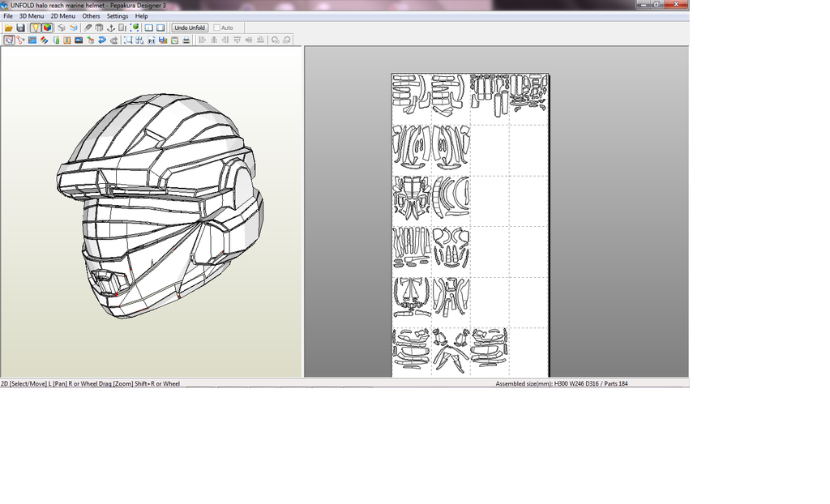Click the gray wireframe cube icon

pyautogui.click(x=62, y=28)
